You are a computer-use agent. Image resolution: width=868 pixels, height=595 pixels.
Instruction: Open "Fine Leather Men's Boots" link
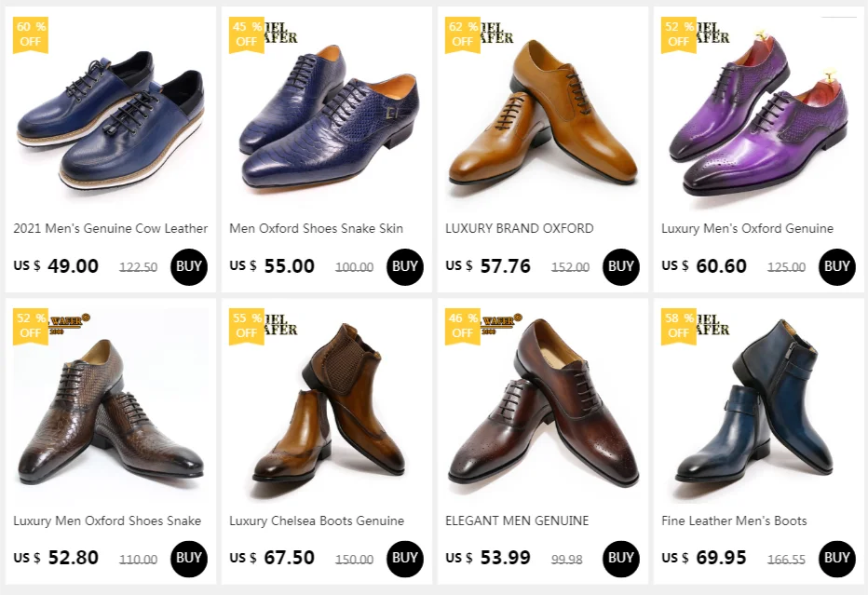pos(734,521)
